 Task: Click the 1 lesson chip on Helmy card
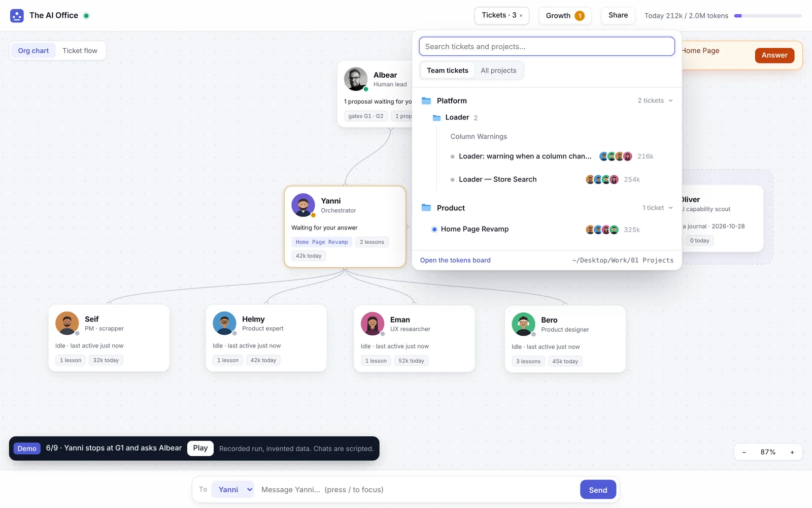click(x=228, y=360)
